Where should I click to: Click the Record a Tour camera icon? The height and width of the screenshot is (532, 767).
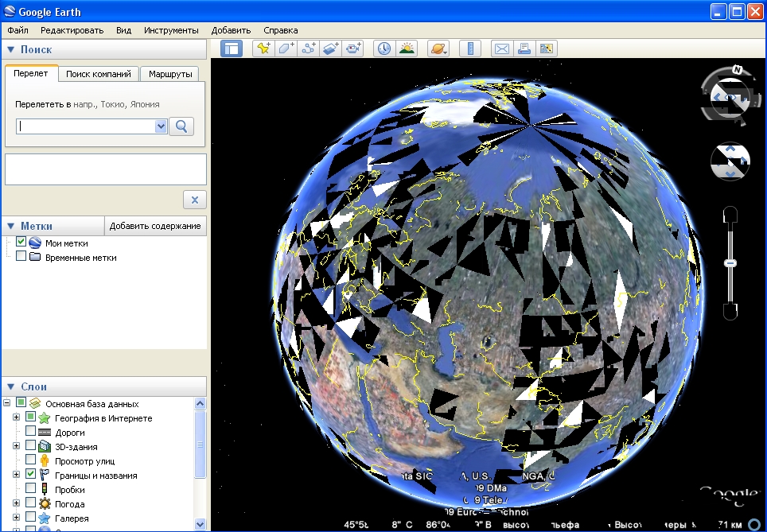[x=354, y=49]
